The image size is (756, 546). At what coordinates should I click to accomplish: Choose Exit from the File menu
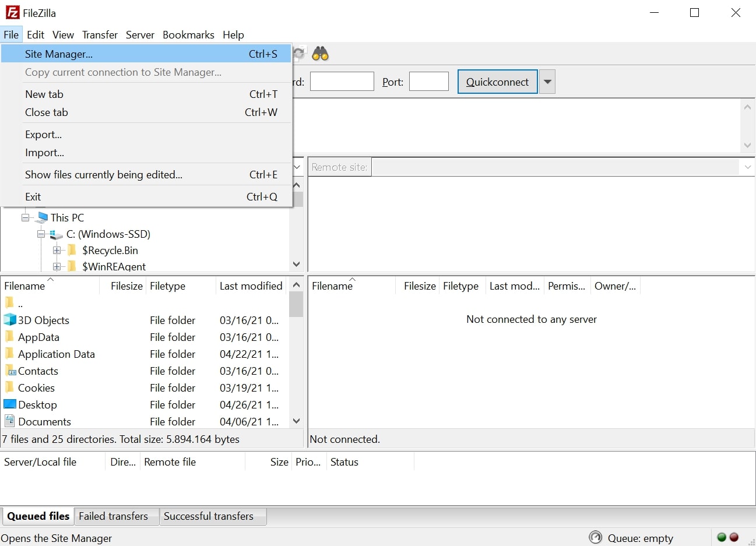click(x=146, y=196)
